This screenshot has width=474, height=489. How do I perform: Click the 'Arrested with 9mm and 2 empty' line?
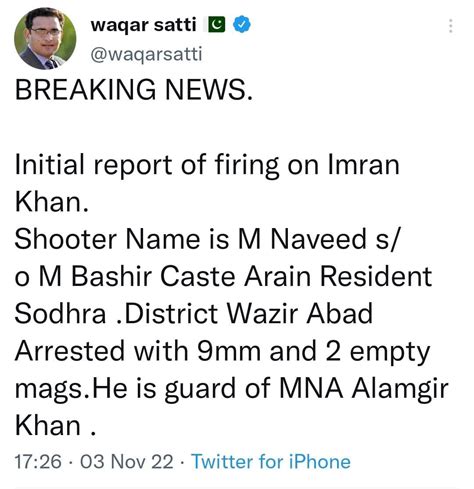pos(223,352)
